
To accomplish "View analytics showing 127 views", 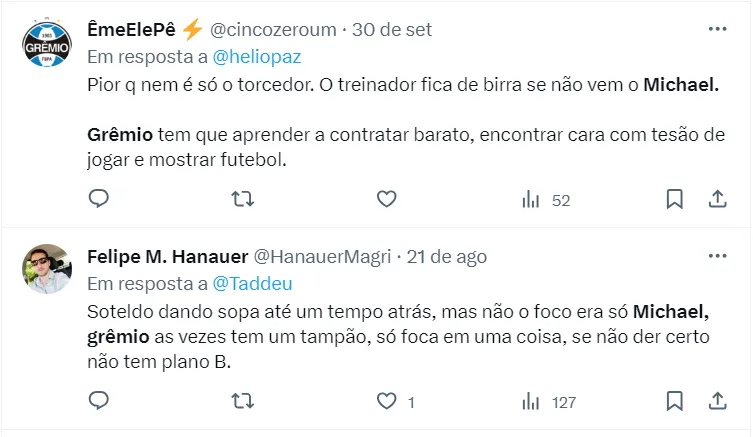I will (x=550, y=403).
